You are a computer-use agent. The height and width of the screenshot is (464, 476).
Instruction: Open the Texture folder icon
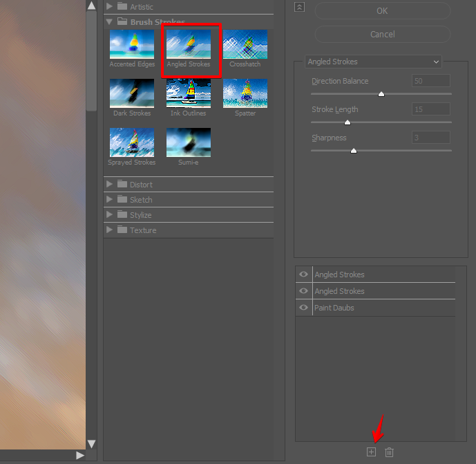click(x=122, y=230)
